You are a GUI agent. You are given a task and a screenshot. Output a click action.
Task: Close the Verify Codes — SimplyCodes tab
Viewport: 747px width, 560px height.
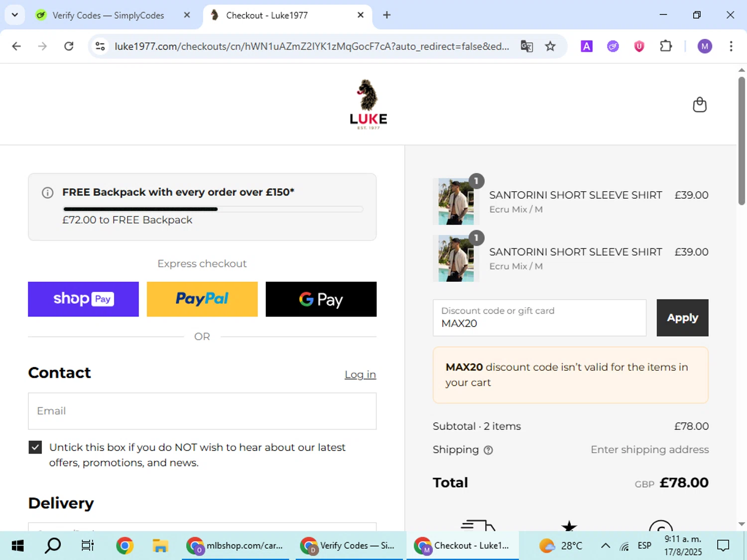pyautogui.click(x=187, y=15)
